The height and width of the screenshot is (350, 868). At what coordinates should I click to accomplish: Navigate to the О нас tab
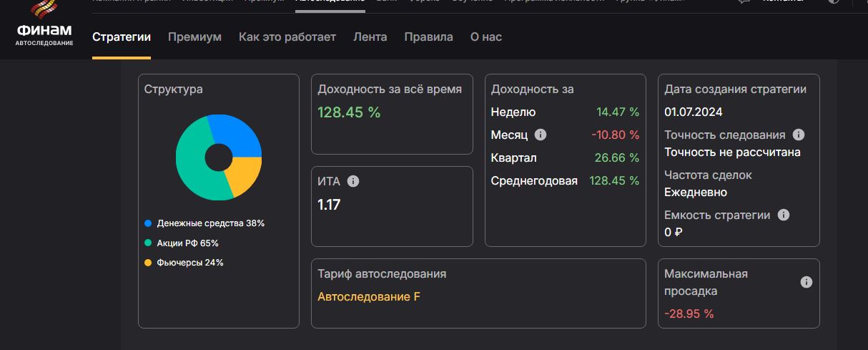(x=486, y=37)
